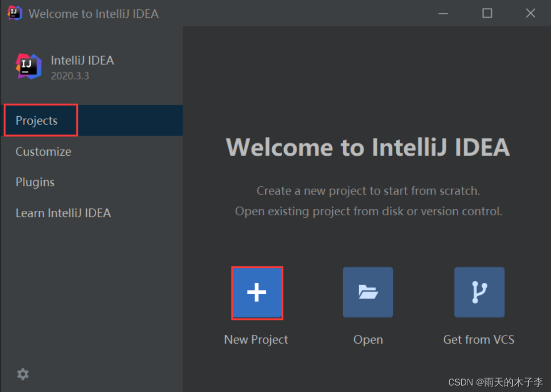Open the Learn IntelliJ IDEA tab
Image resolution: width=551 pixels, height=392 pixels.
[x=92, y=213]
